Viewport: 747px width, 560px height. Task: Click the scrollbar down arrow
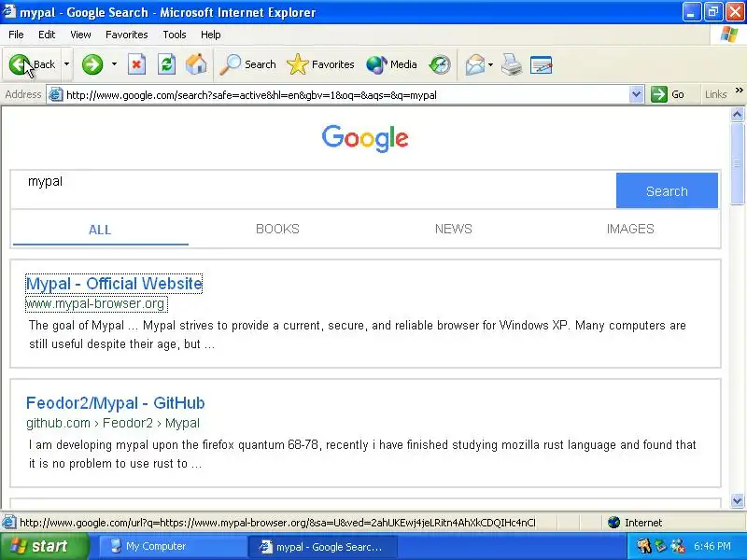click(737, 500)
